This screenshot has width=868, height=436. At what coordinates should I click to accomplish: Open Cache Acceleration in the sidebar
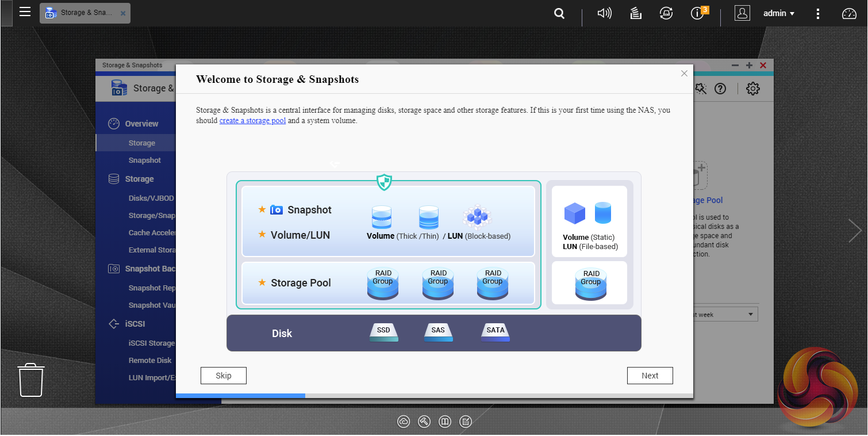152,233
